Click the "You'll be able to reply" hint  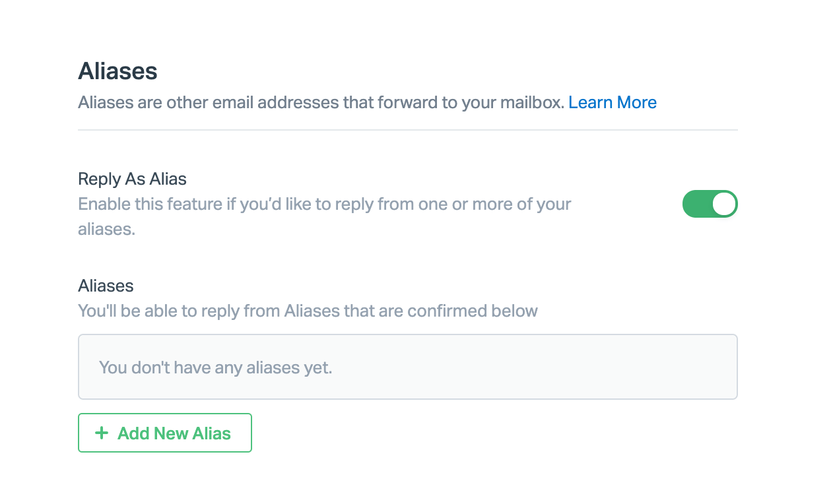click(308, 311)
